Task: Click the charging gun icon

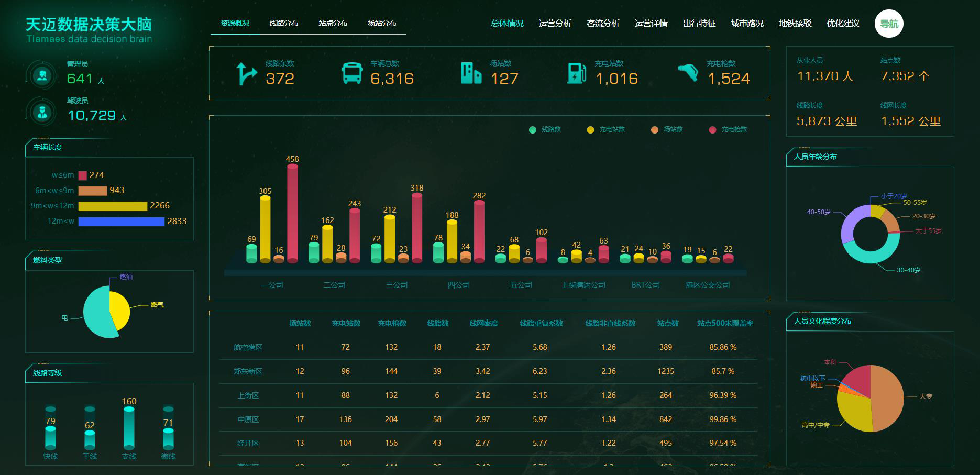Action: 688,73
